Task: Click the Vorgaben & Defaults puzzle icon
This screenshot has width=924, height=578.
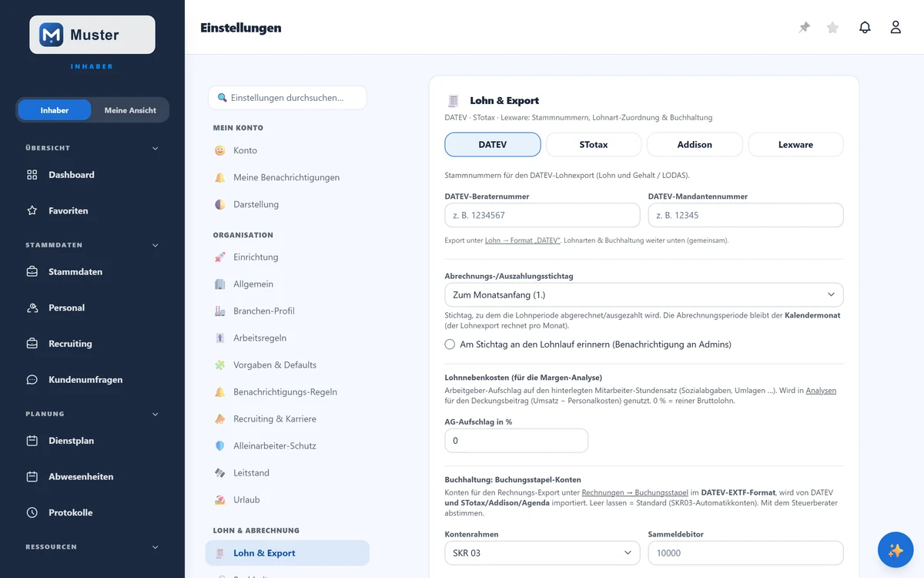Action: pos(220,365)
